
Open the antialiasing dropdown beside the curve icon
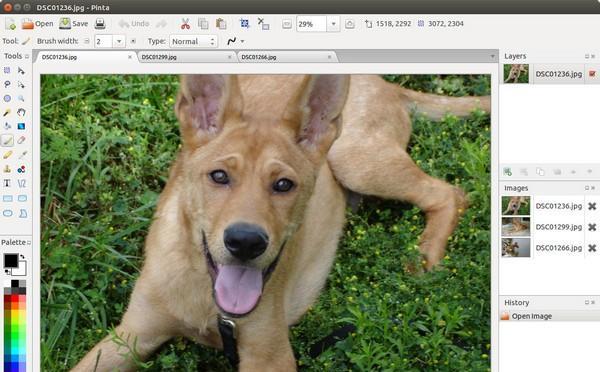[242, 41]
